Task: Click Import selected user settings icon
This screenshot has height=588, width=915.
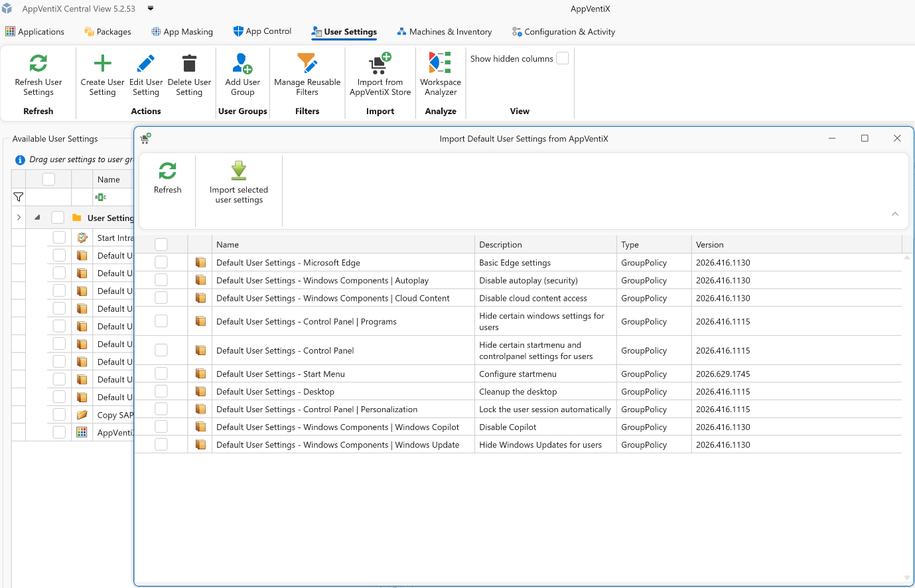Action: click(239, 171)
